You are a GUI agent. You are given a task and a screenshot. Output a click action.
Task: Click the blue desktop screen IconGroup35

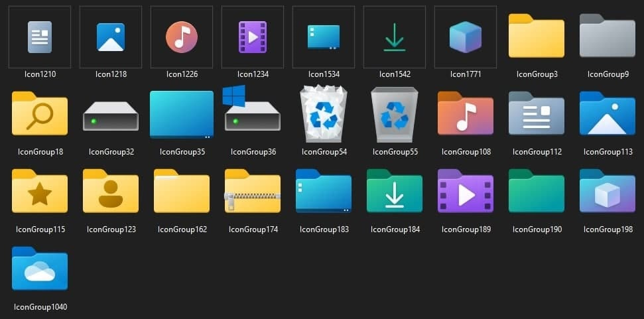pyautogui.click(x=182, y=114)
